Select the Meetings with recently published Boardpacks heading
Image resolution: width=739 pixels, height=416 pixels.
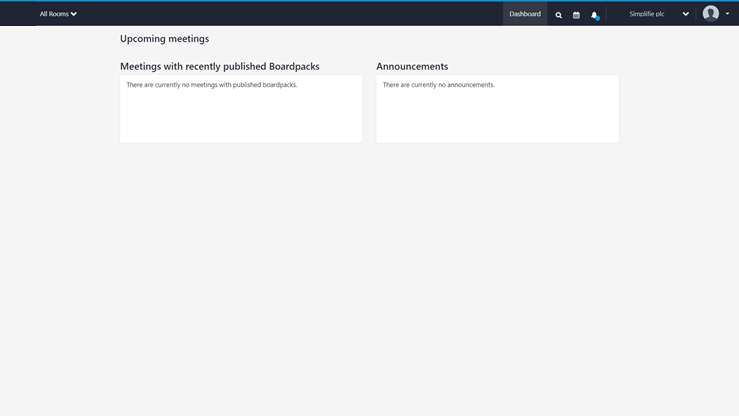(x=220, y=66)
